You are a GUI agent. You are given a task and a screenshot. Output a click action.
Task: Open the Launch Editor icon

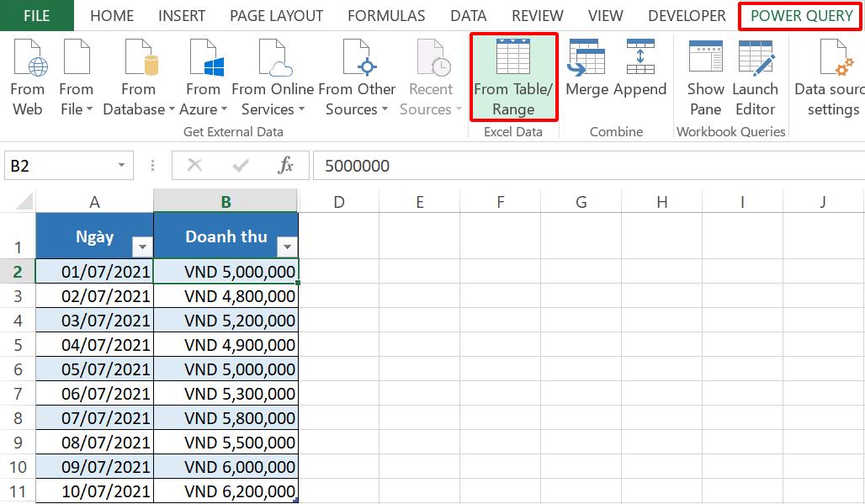pos(756,74)
